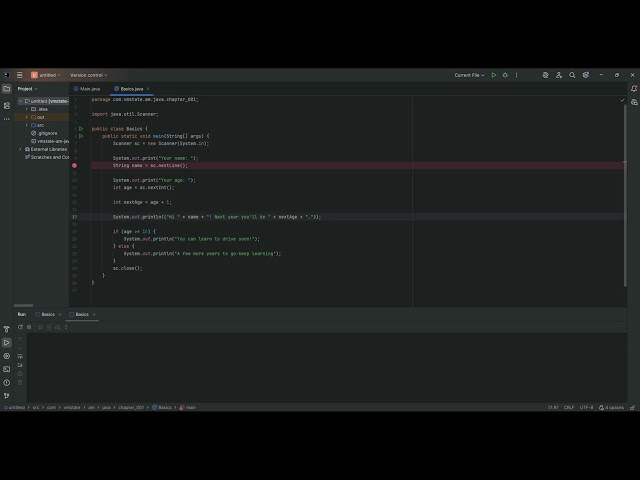
Task: Select Basics.java editor tab
Action: point(129,89)
